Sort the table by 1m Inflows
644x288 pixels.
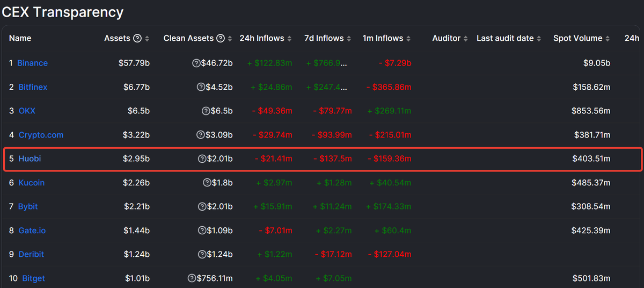pos(408,38)
